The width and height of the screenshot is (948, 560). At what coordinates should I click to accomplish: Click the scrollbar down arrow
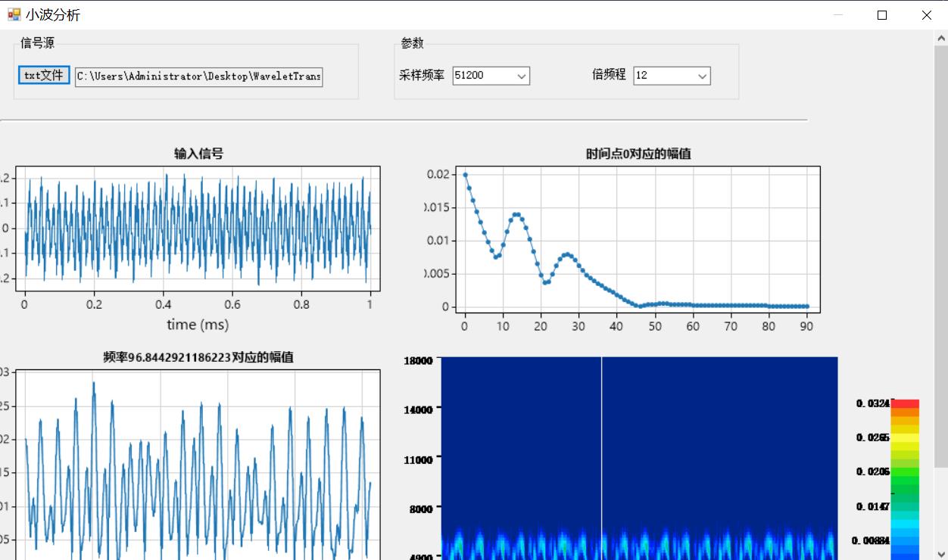pos(941,553)
